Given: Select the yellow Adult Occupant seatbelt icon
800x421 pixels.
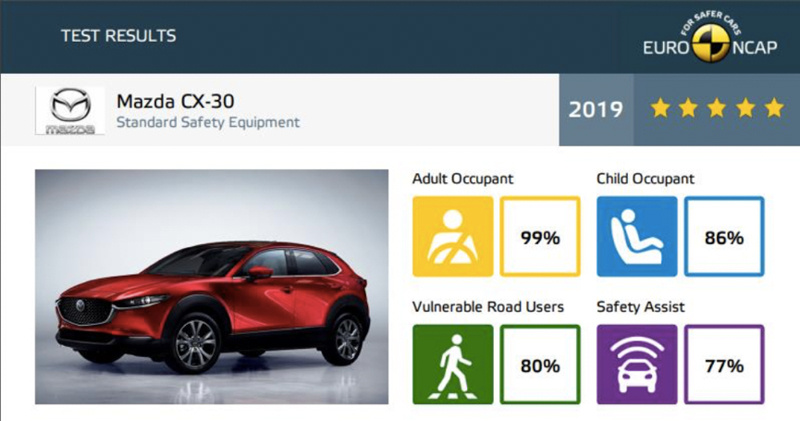Looking at the screenshot, I should (x=453, y=236).
